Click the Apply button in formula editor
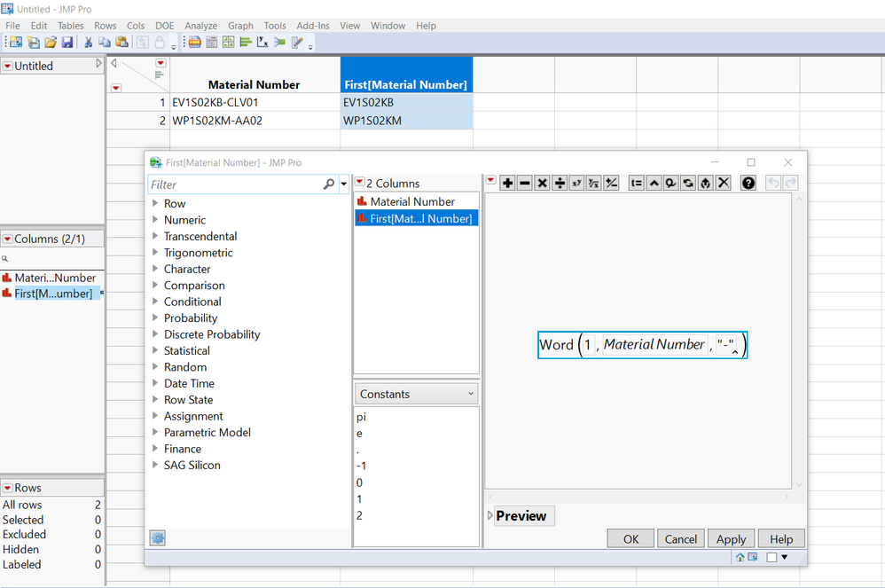Viewport: 885px width, 588px height. click(731, 539)
